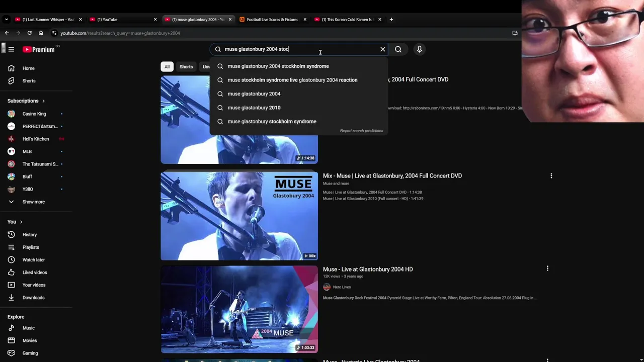Click the magnifying glass search button

398,49
